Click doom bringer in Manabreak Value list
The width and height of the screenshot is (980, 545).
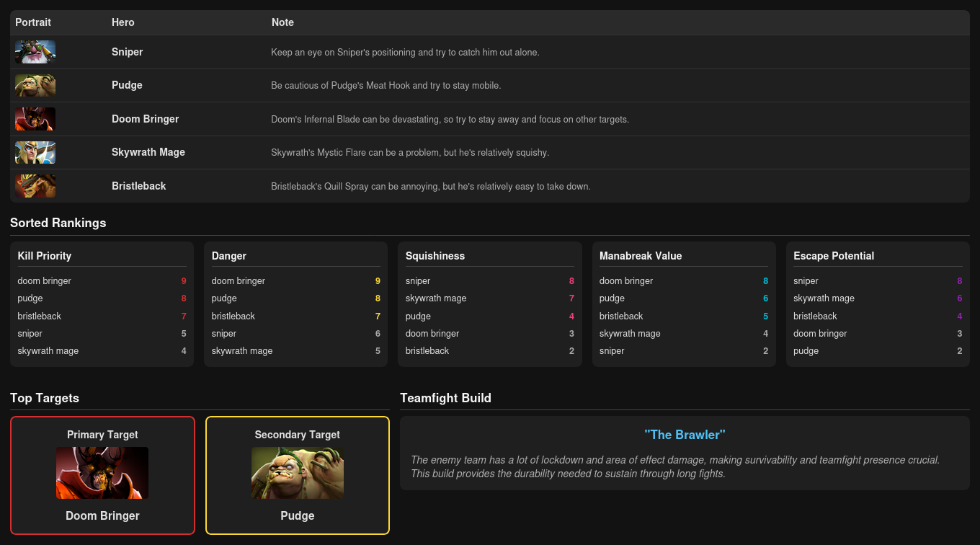click(x=626, y=281)
